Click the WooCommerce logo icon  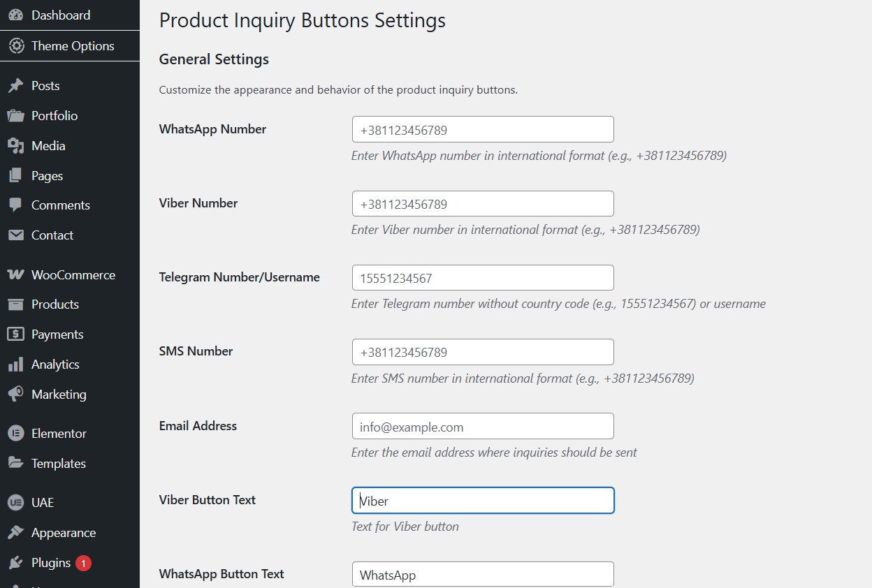tap(15, 275)
